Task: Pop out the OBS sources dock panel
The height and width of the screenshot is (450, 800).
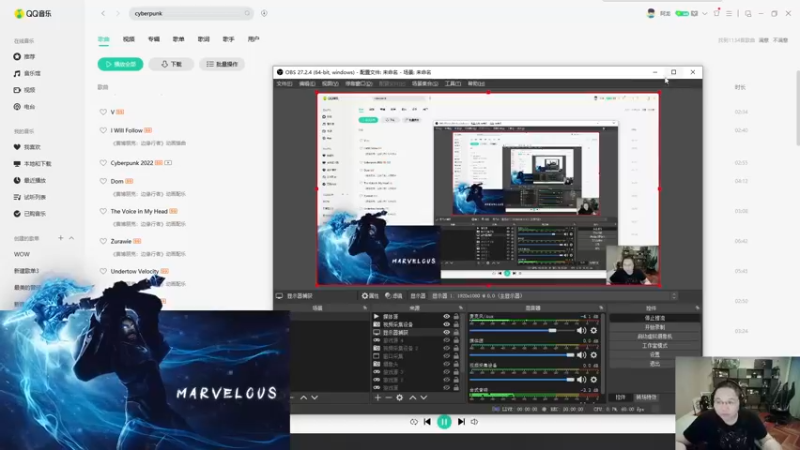Action: coord(461,308)
